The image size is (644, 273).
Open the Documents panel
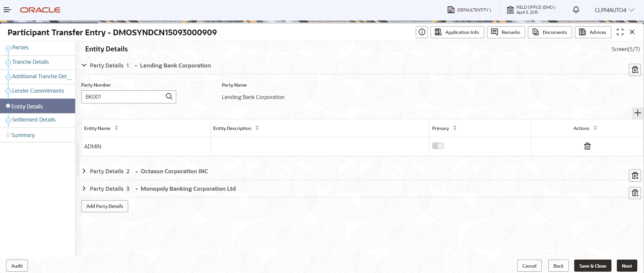click(x=550, y=32)
